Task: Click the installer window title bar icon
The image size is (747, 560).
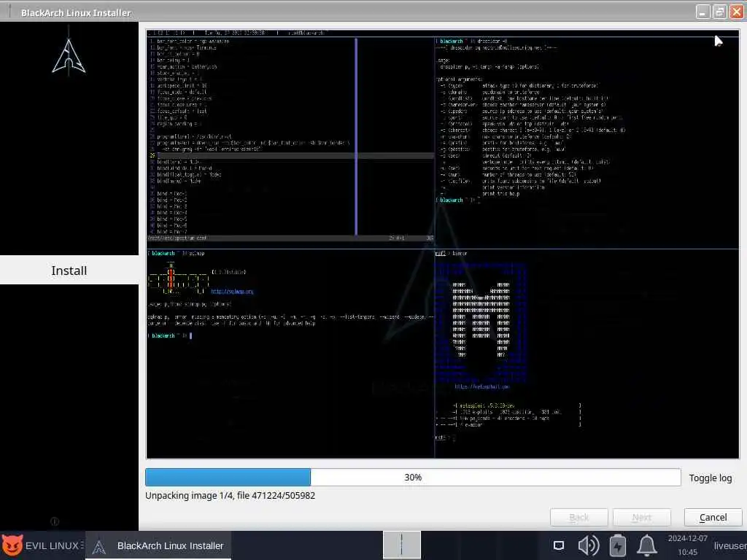Action: tap(9, 12)
